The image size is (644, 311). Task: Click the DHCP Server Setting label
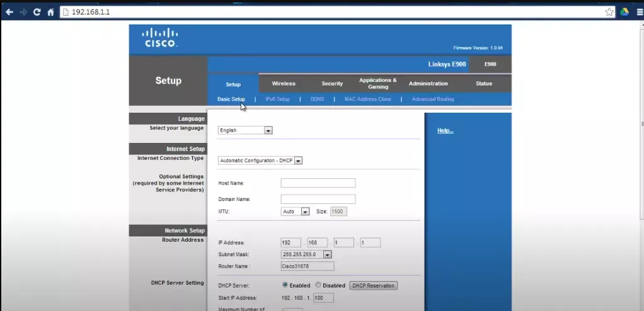coord(178,283)
